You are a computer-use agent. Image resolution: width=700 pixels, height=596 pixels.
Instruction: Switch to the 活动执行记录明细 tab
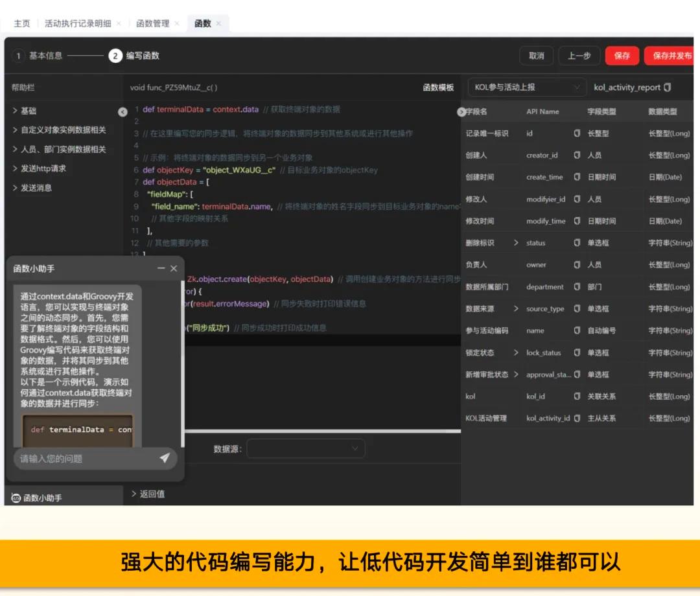[78, 23]
